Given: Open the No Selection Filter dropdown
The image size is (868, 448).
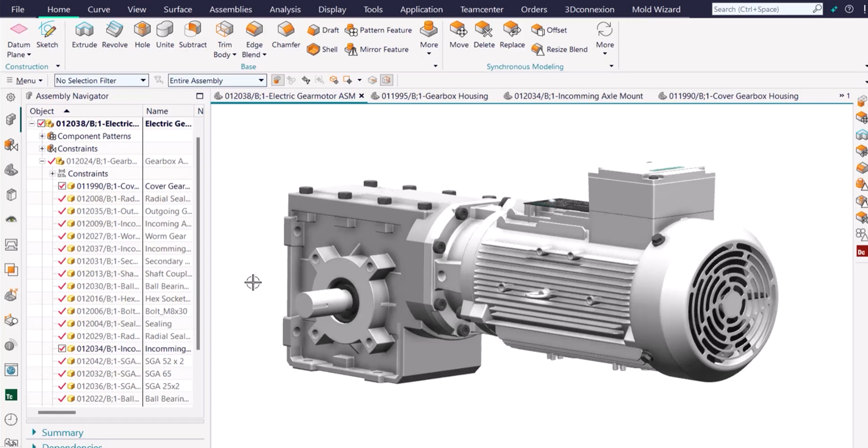Looking at the screenshot, I should (101, 80).
